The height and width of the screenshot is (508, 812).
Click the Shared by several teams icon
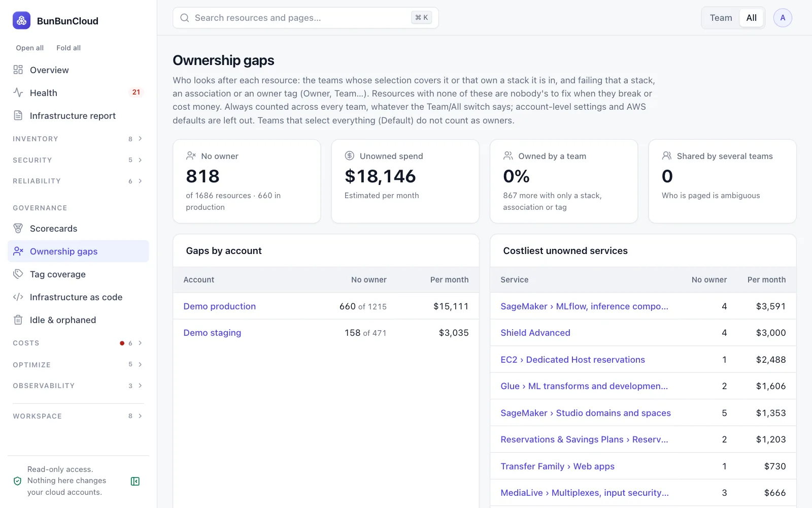(x=667, y=155)
